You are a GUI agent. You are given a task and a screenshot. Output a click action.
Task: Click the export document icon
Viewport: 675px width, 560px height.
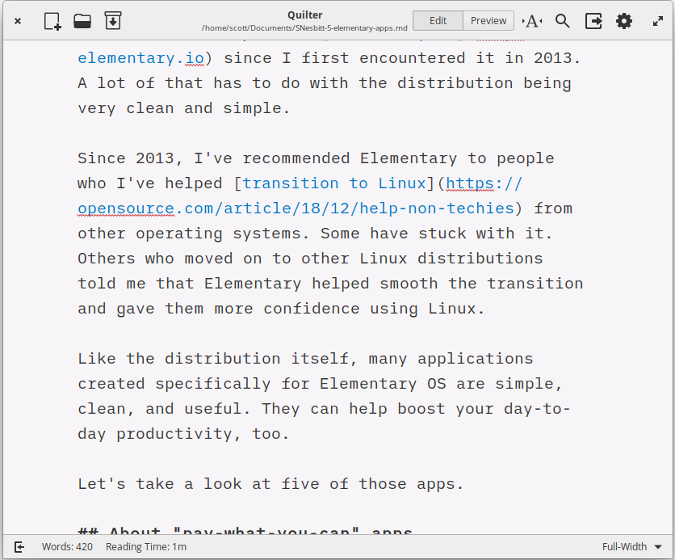pyautogui.click(x=593, y=21)
